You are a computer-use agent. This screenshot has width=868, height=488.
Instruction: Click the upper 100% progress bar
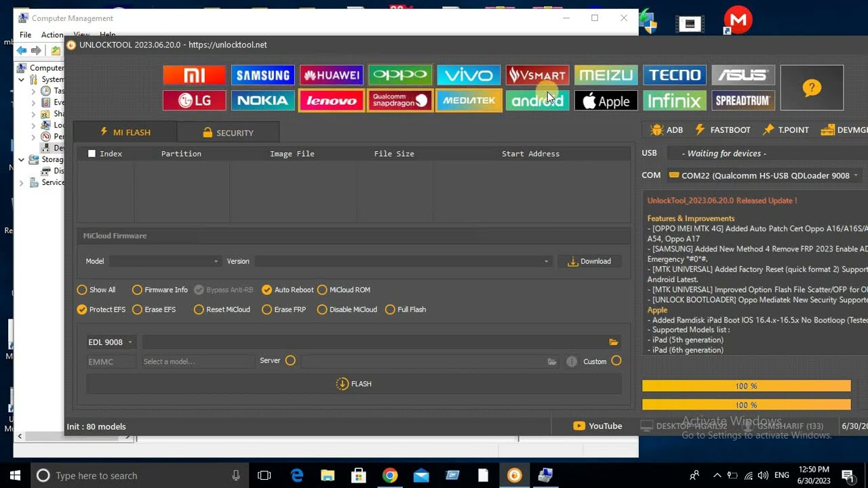tap(747, 386)
